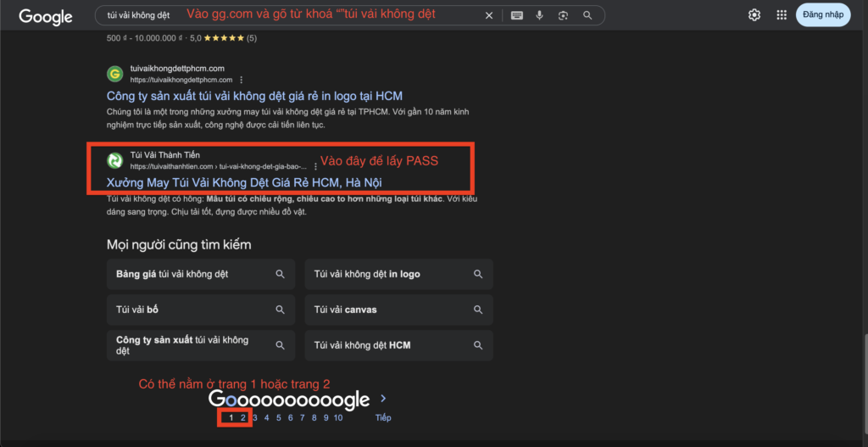Start voice search with microphone icon
868x447 pixels.
pos(540,15)
